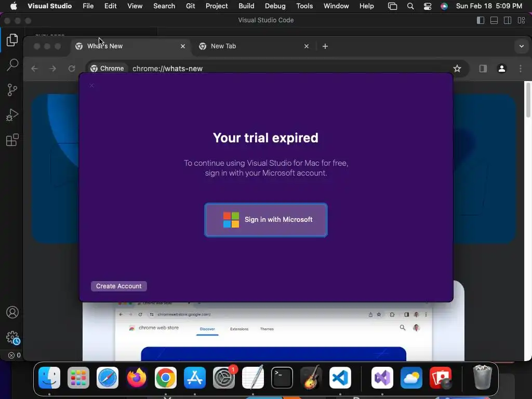Click the errors count in VS Code status bar
532x399 pixels.
coord(14,355)
